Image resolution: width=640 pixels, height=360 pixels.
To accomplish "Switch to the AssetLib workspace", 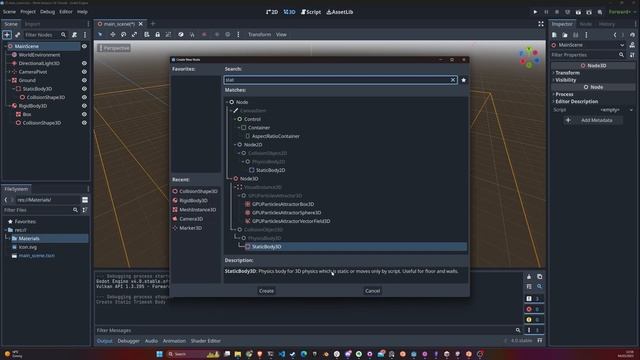I will [x=340, y=12].
